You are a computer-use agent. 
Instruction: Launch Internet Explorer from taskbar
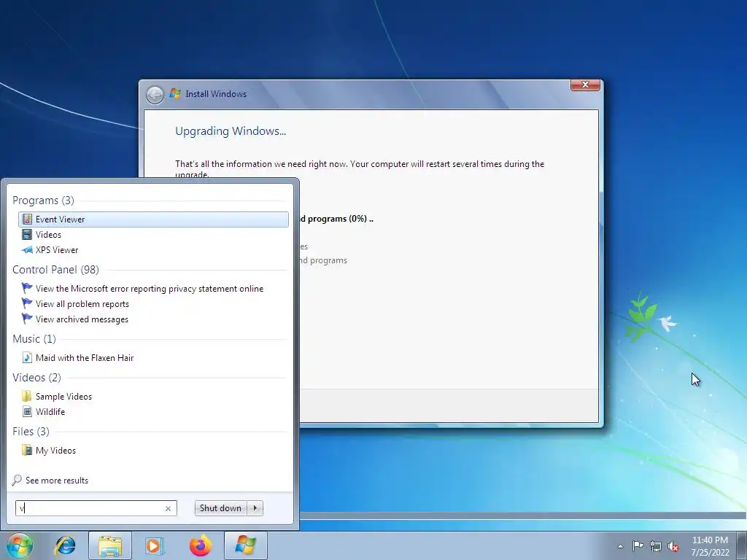65,545
